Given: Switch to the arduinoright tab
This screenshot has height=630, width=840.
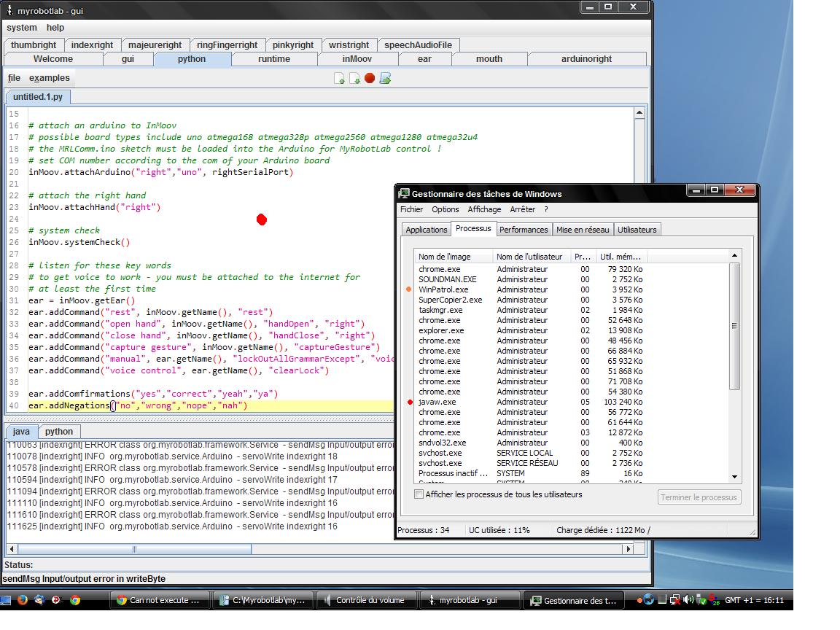Looking at the screenshot, I should click(586, 59).
